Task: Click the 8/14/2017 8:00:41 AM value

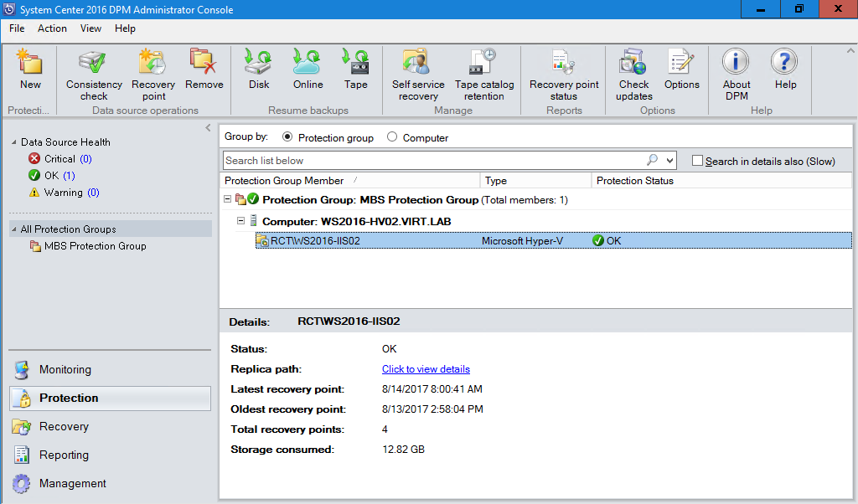Action: [x=432, y=389]
